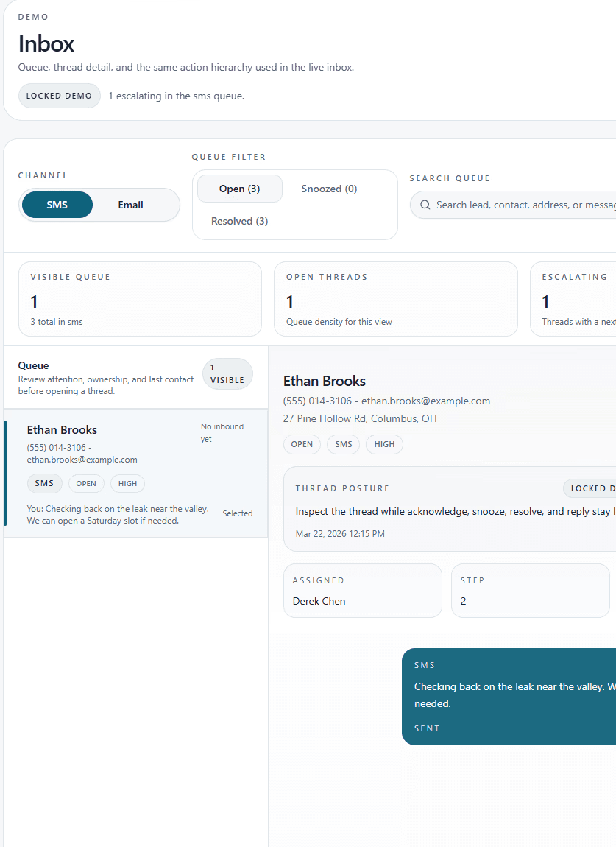Click the 'No inbound yet' label

[222, 432]
